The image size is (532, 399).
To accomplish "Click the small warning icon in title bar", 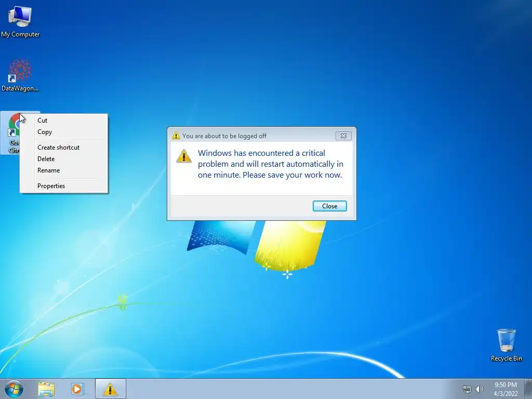I will point(176,136).
